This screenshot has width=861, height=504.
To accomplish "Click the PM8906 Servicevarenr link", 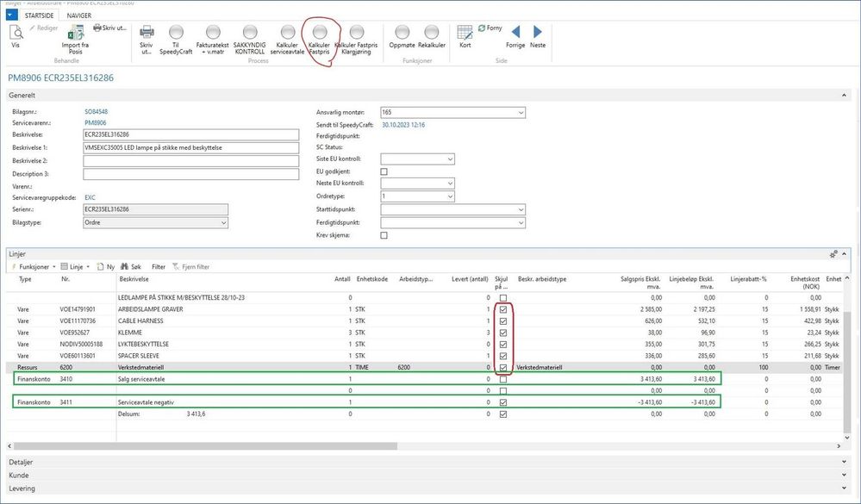I will coord(94,124).
